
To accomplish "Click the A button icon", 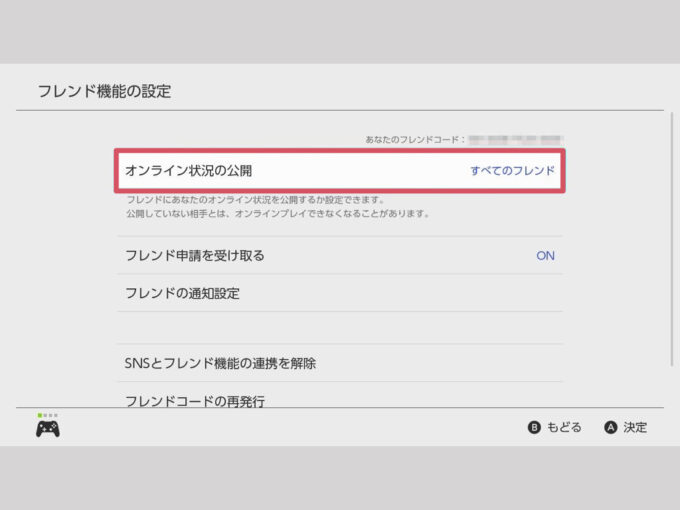I will (610, 428).
